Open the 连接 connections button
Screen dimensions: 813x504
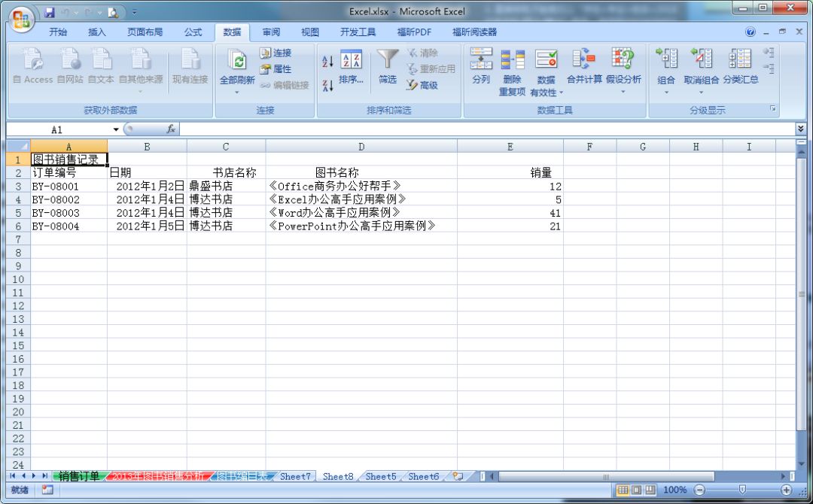point(276,53)
